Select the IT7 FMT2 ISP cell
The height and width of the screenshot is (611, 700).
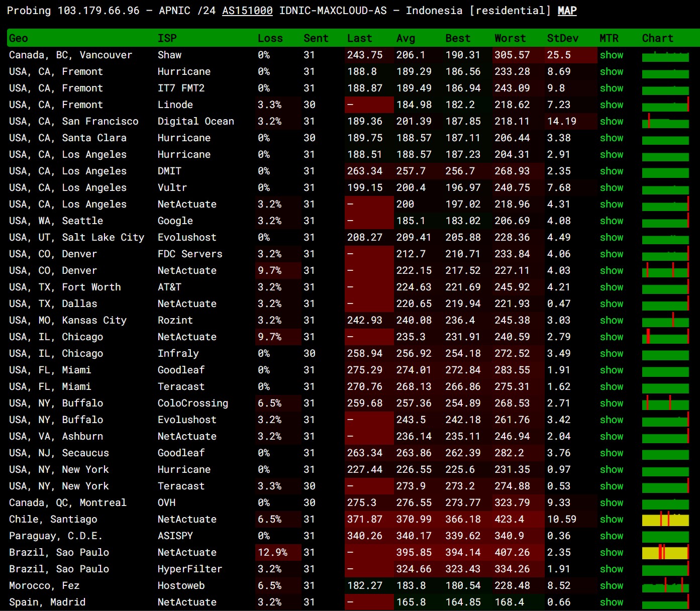(x=181, y=88)
